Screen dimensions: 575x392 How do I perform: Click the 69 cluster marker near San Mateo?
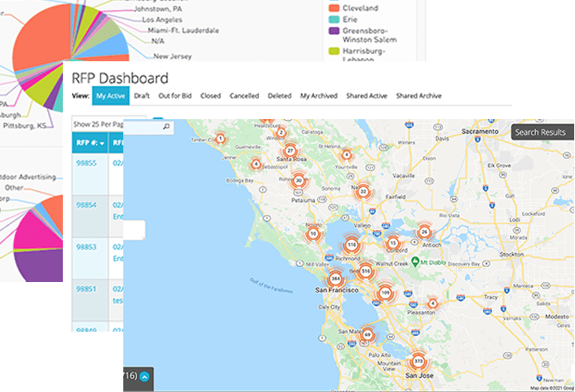tap(367, 334)
